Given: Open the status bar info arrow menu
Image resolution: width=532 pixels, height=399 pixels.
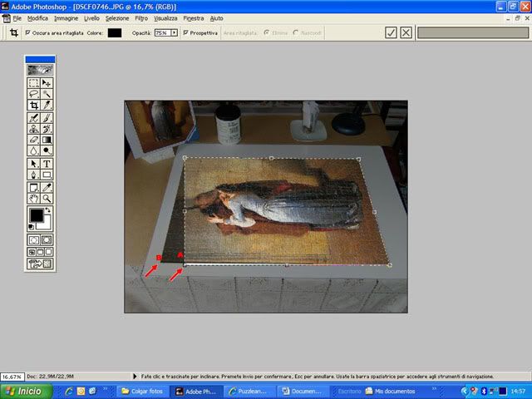Looking at the screenshot, I should click(135, 376).
